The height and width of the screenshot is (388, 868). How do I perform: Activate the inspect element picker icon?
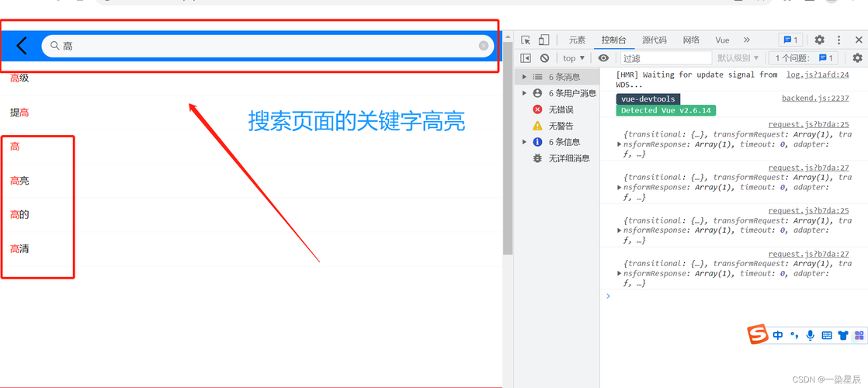tap(526, 40)
